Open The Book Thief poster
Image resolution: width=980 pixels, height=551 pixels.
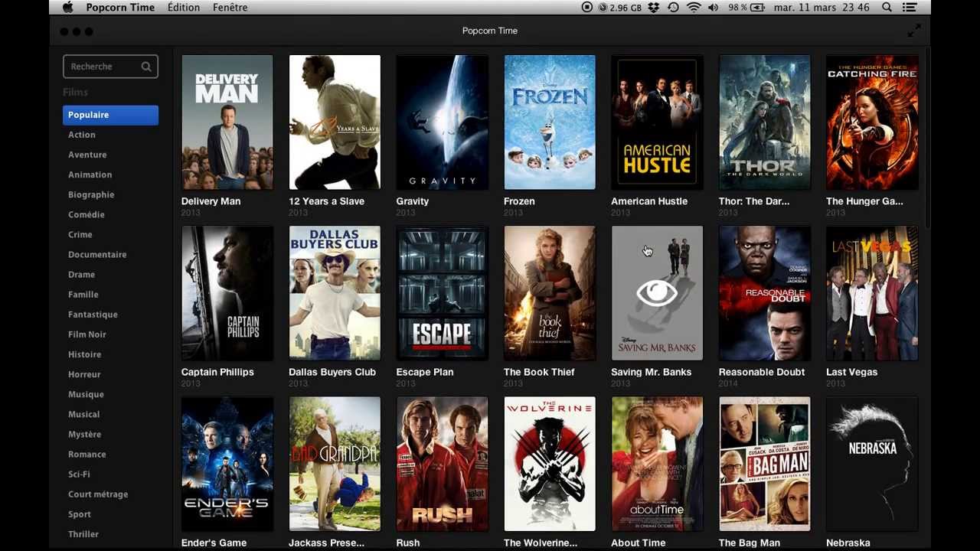click(x=550, y=293)
